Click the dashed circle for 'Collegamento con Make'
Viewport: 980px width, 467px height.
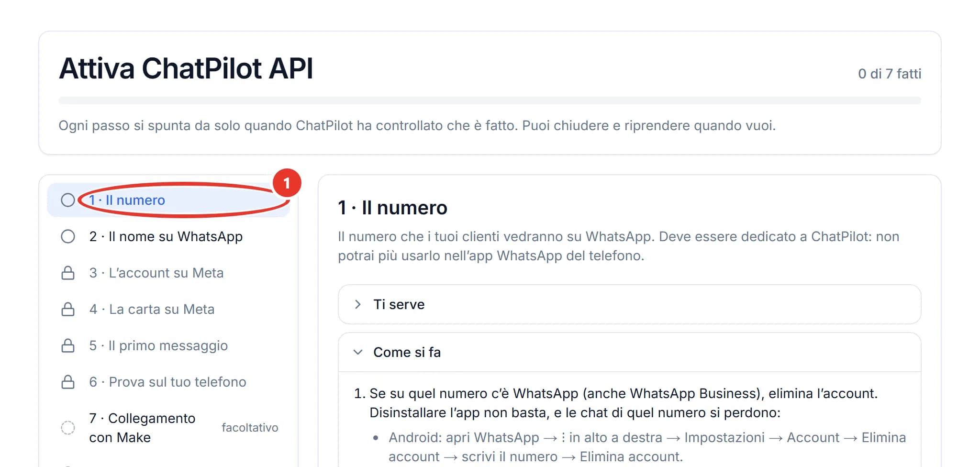point(68,428)
